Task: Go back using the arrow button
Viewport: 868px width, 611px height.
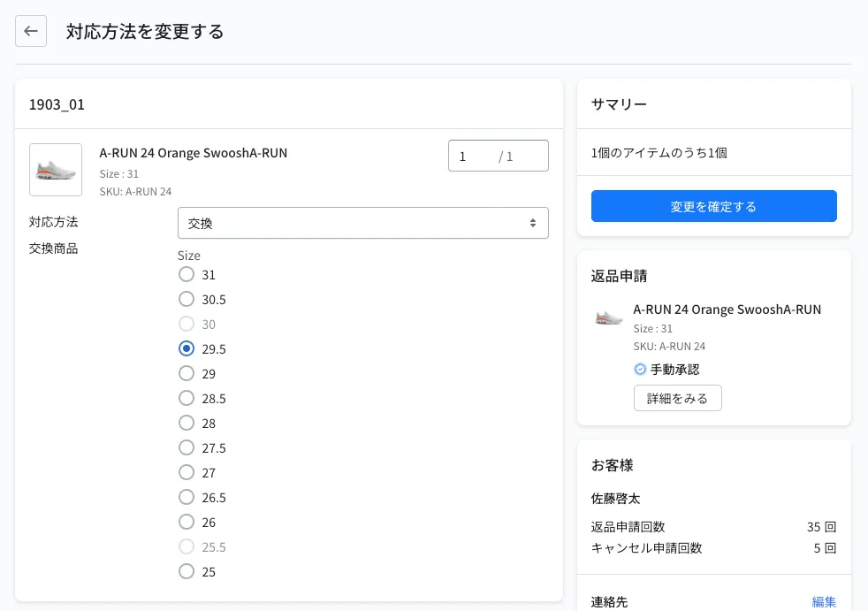Action: coord(31,31)
